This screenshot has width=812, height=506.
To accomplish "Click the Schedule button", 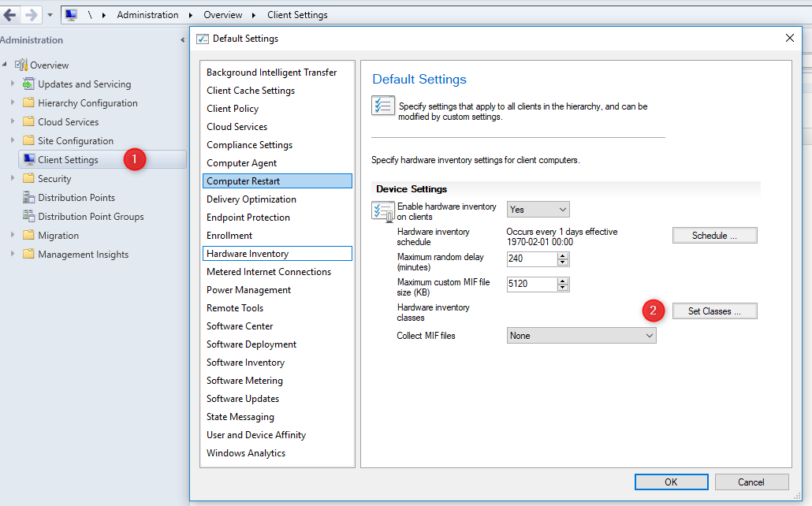I will coord(715,236).
